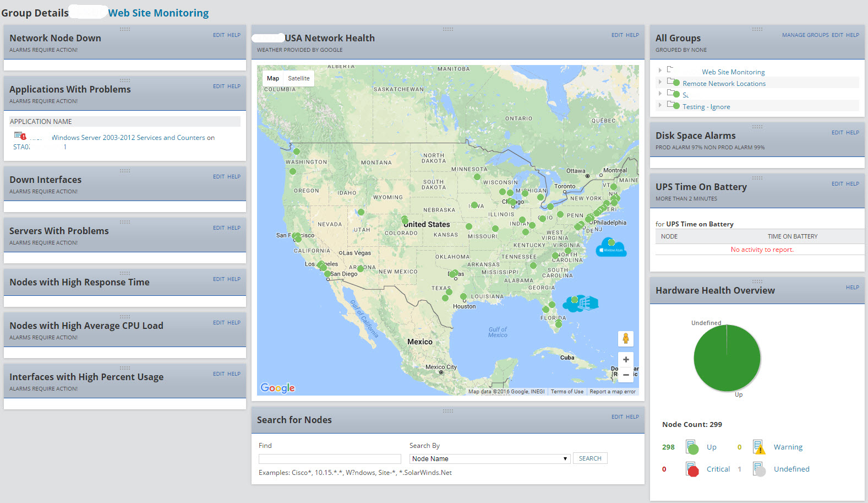Screen dimensions: 868x503
Task: Click the green node marker in Washington state
Action: point(297,151)
